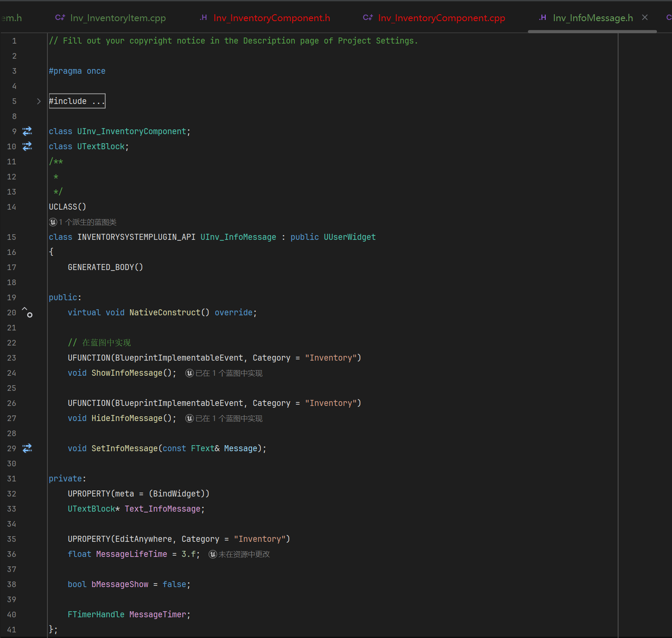
Task: Click the bMessageShow variable name
Action: (x=120, y=584)
